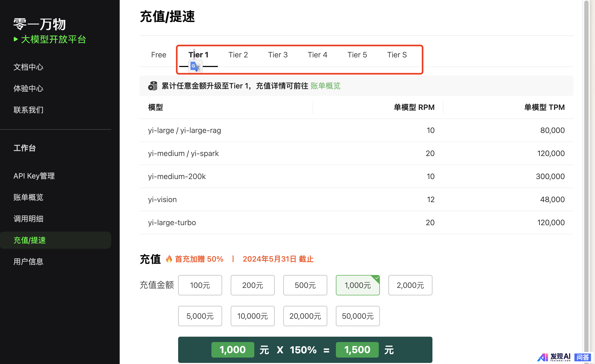Go to API Key管理 in sidebar
Viewport: 595px width, 364px height.
(x=34, y=176)
